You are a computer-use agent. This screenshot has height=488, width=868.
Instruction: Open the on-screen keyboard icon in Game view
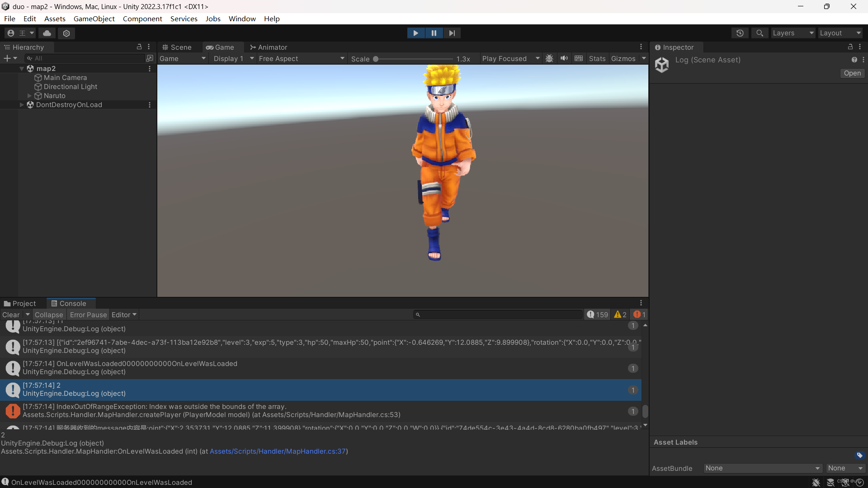click(579, 58)
